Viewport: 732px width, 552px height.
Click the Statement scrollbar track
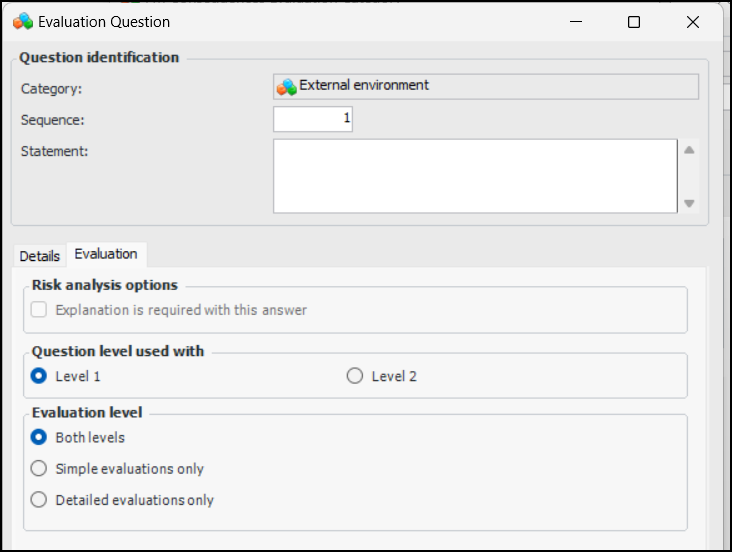pyautogui.click(x=689, y=176)
